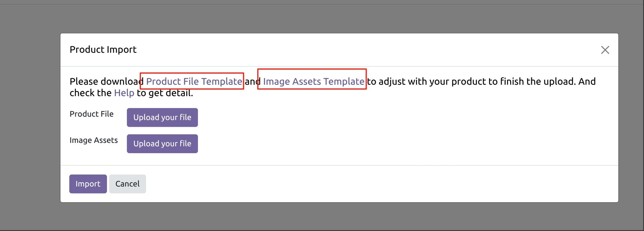The image size is (644, 231).
Task: Click the 'Please download' instruction text
Action: click(104, 81)
